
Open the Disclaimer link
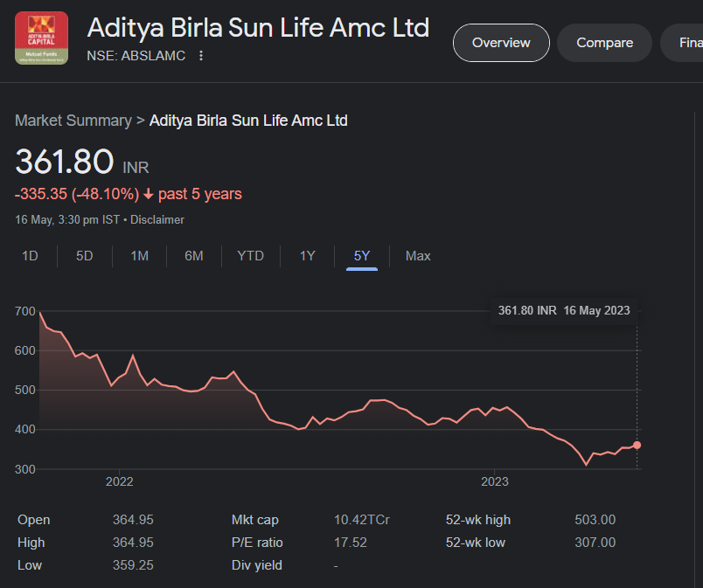(158, 220)
